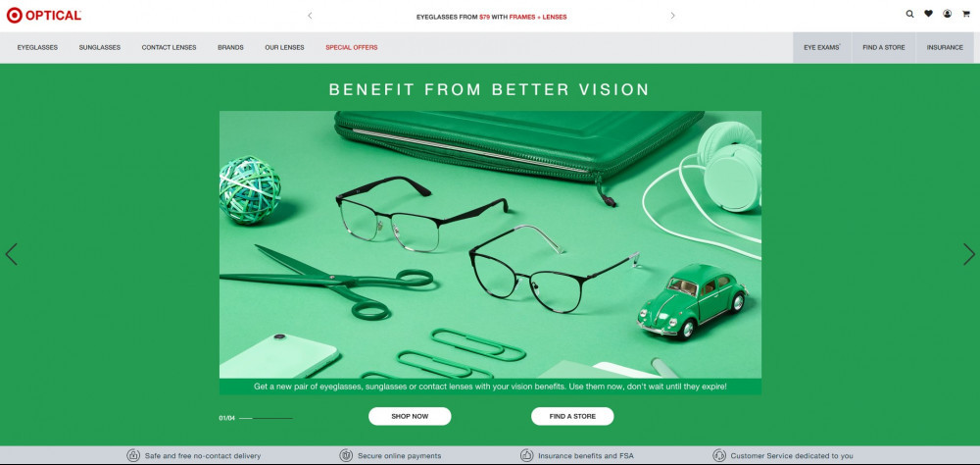The width and height of the screenshot is (980, 465).
Task: Click the Target Optical logo
Action: coord(44,15)
